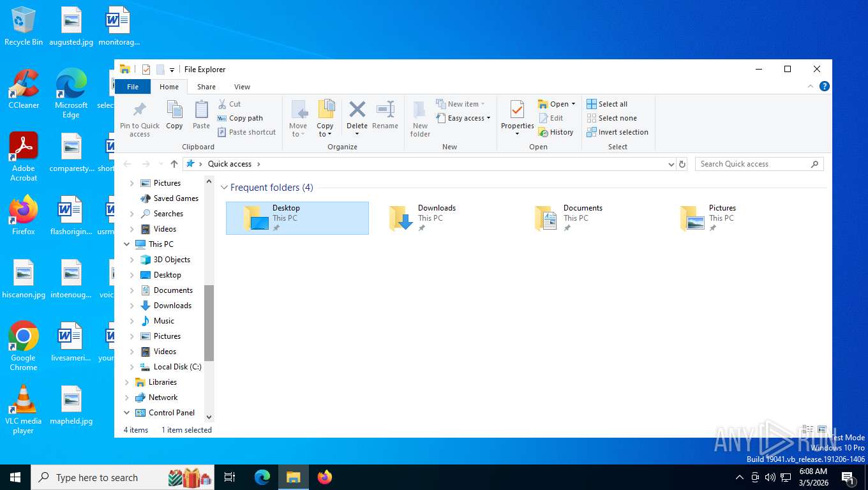The width and height of the screenshot is (868, 490).
Task: Switch to the Share ribbon tab
Action: (206, 87)
